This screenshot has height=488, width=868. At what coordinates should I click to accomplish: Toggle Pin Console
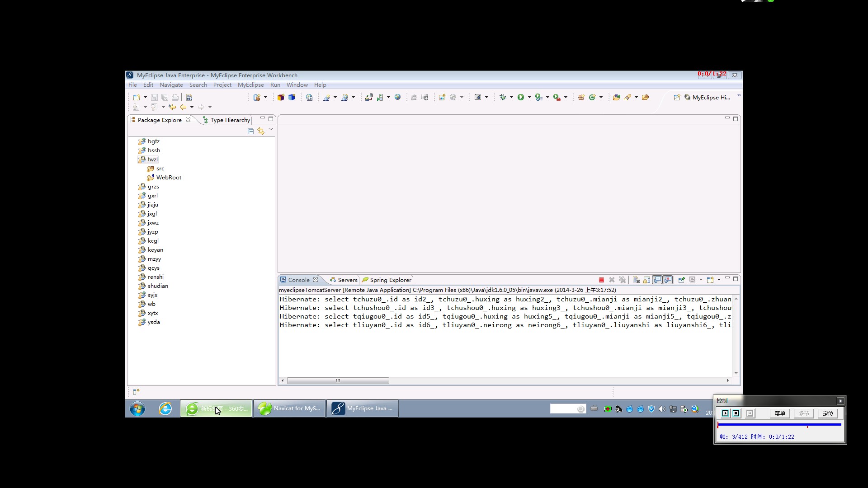click(681, 280)
